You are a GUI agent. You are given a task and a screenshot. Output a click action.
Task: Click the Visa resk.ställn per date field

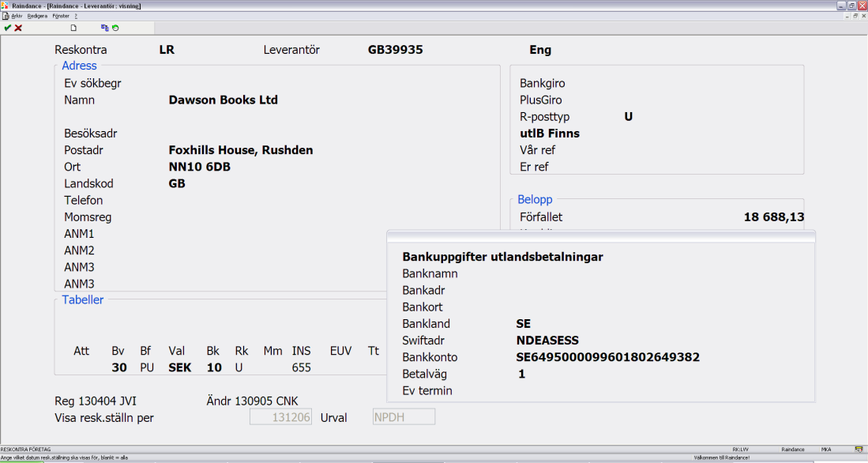[x=280, y=417]
